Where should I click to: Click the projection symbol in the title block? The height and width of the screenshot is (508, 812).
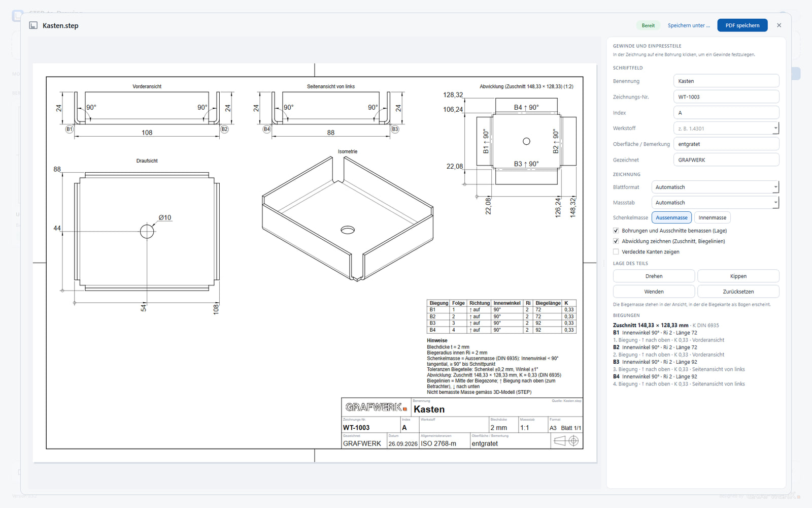566,441
